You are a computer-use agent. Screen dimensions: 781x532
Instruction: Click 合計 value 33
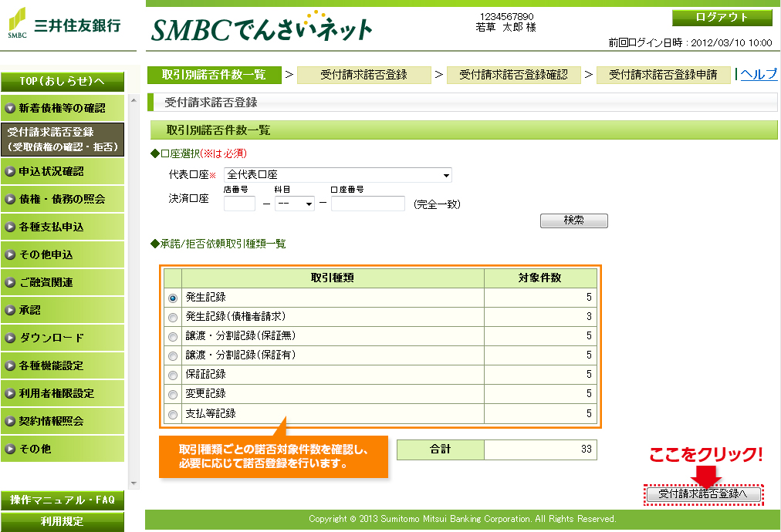pyautogui.click(x=587, y=450)
